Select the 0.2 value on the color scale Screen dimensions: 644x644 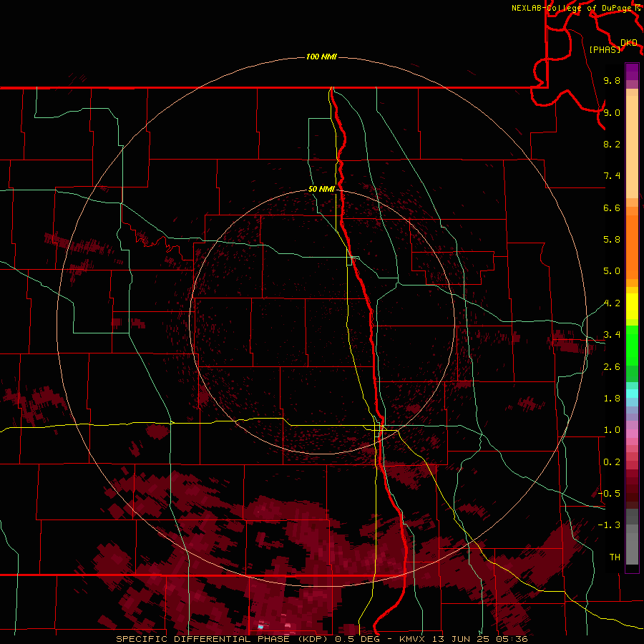[x=612, y=462]
